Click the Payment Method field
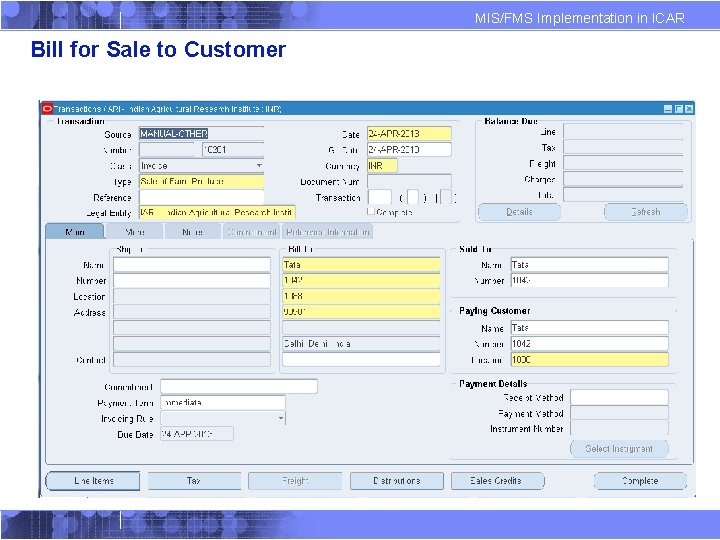Image resolution: width=720 pixels, height=540 pixels. (x=619, y=413)
